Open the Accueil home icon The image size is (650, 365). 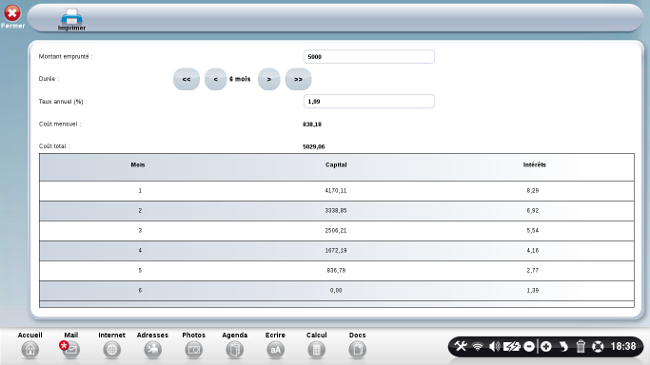click(x=30, y=350)
